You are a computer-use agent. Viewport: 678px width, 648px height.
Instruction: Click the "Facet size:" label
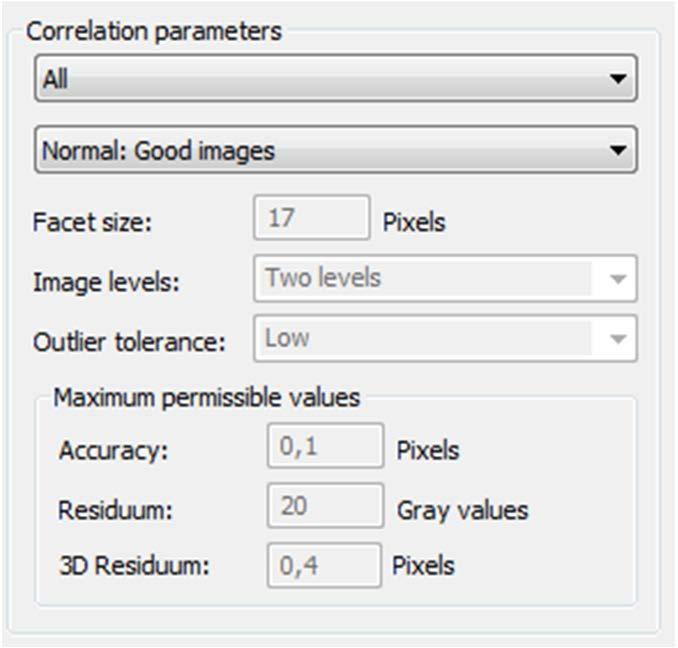click(x=93, y=222)
